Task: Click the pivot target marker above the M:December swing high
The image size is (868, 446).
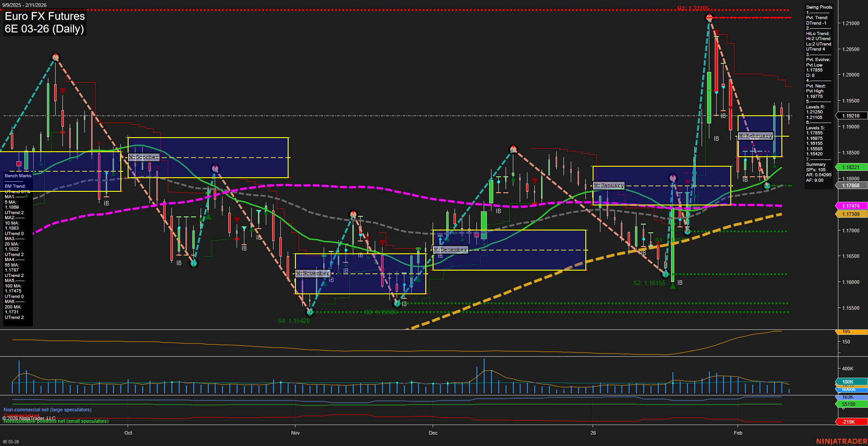Action: pyautogui.click(x=513, y=149)
